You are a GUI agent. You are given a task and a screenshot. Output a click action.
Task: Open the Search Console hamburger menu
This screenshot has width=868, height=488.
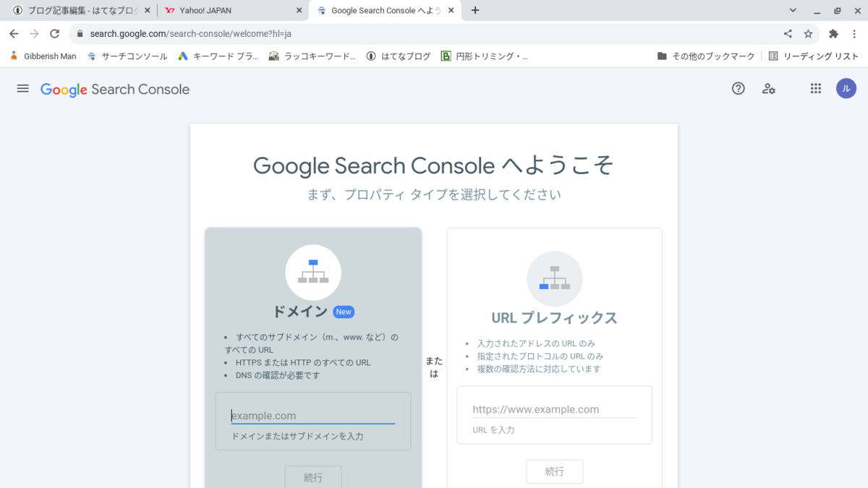click(22, 88)
